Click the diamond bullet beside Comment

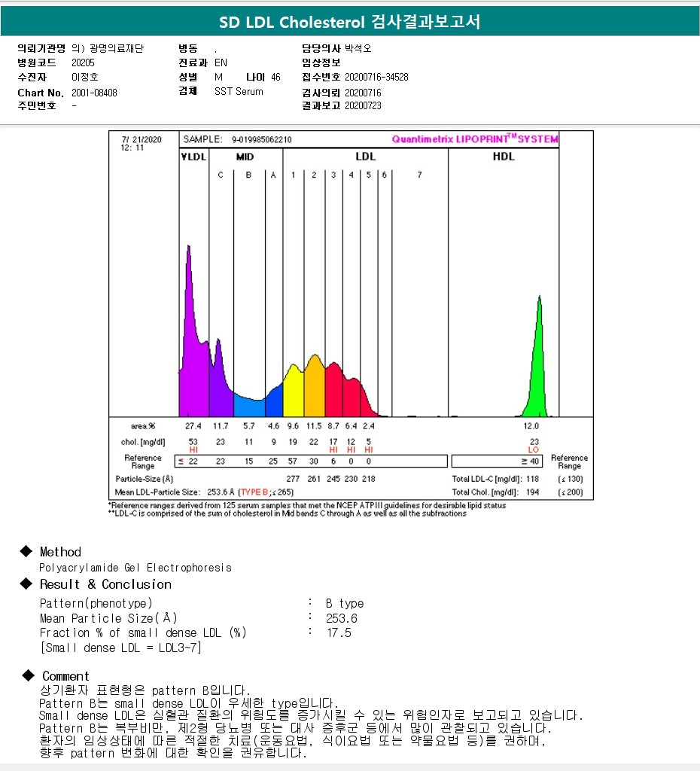28,675
